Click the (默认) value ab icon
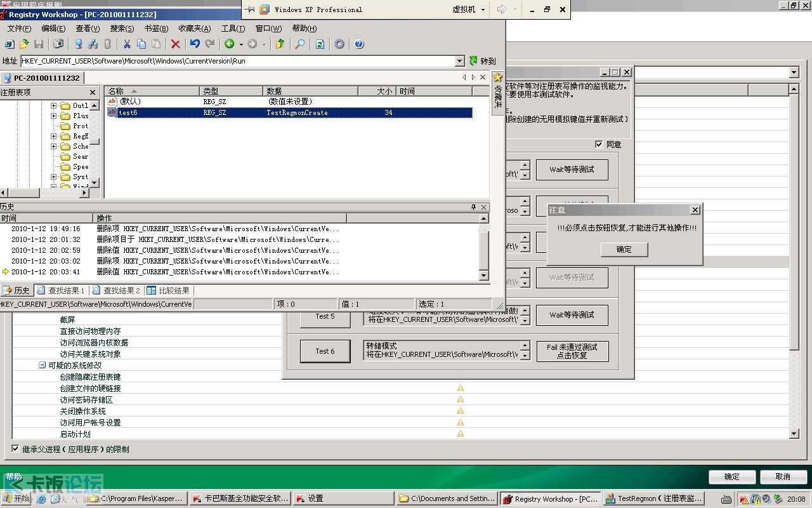Image resolution: width=812 pixels, height=508 pixels. tap(112, 102)
